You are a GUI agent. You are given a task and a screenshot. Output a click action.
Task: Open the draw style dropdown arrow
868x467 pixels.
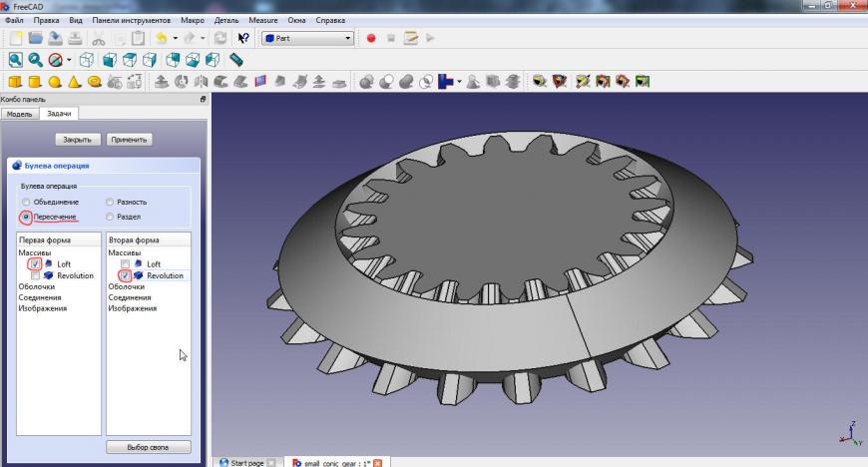69,60
